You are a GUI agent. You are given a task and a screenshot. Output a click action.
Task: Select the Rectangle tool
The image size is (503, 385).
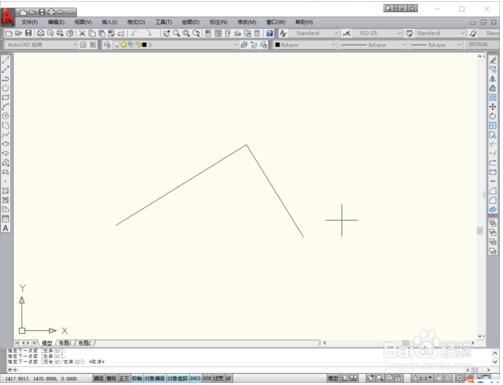[6, 97]
